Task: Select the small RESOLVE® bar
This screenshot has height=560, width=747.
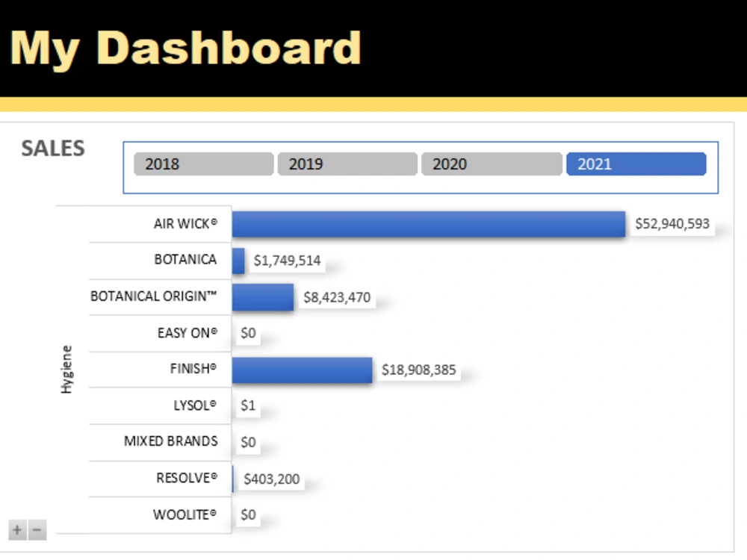Action: tap(235, 479)
